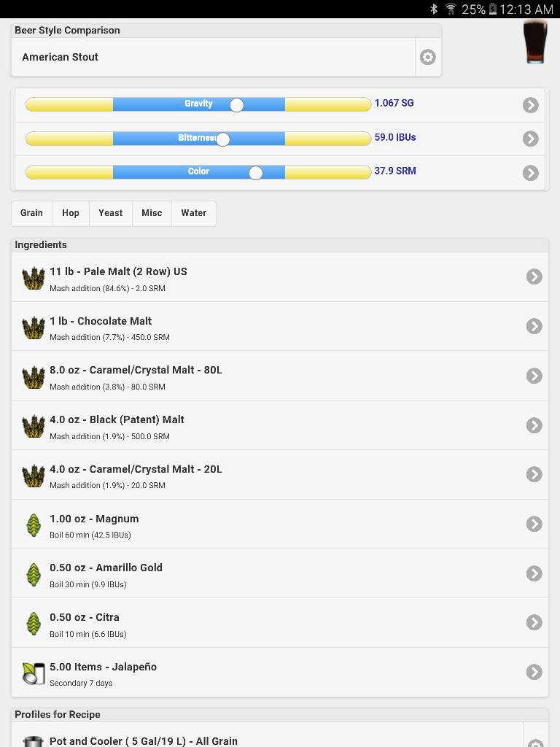This screenshot has width=560, height=747.
Task: Open Amarillo Gold arrow icon
Action: pyautogui.click(x=534, y=573)
